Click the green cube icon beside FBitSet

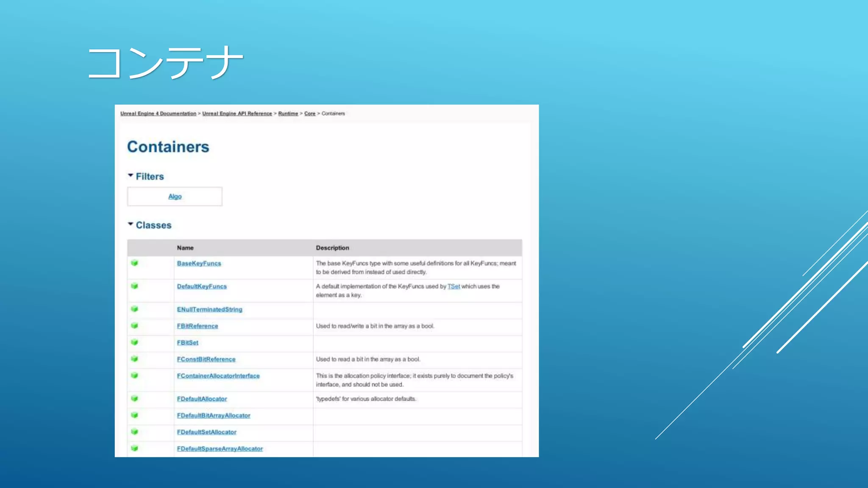coord(134,342)
